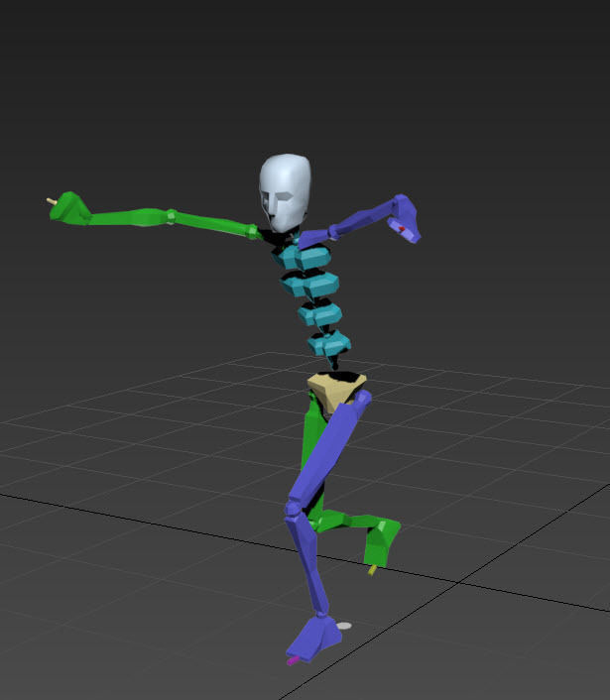
Task: Select the tan pelvis bone
Action: [x=336, y=392]
